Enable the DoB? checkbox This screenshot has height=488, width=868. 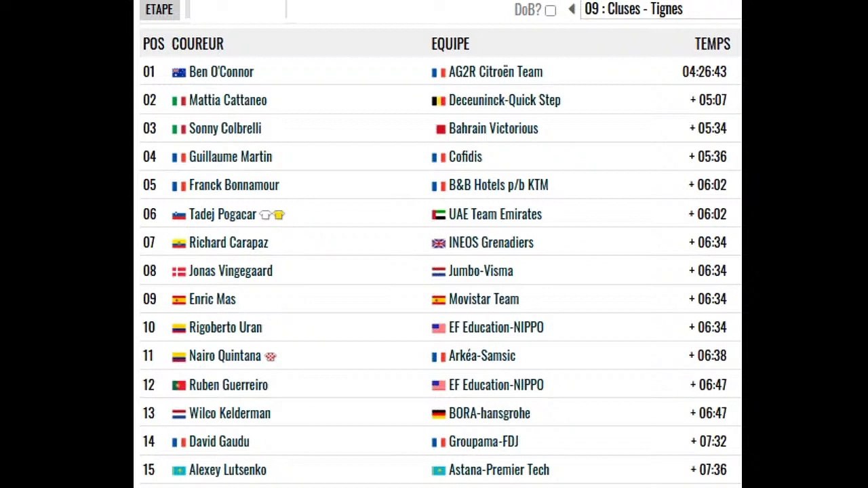[551, 10]
